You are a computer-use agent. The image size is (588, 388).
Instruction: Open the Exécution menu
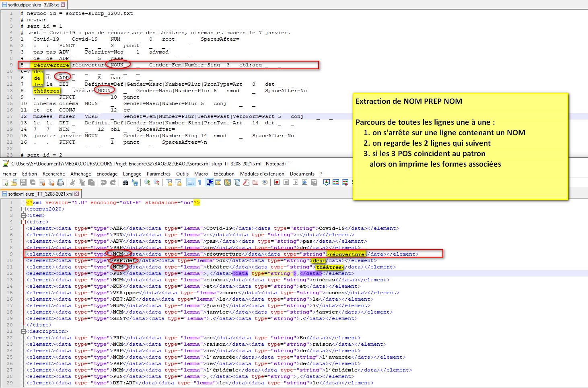point(224,174)
